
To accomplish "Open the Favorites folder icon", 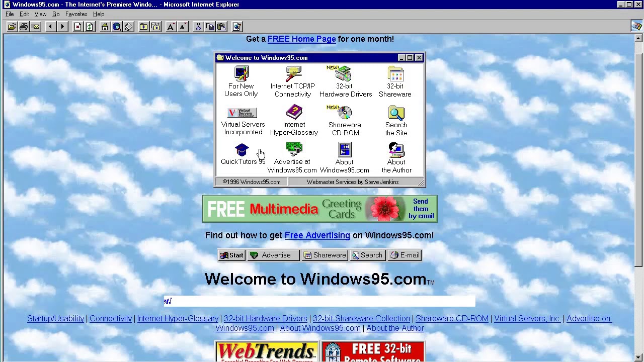I will (x=143, y=27).
